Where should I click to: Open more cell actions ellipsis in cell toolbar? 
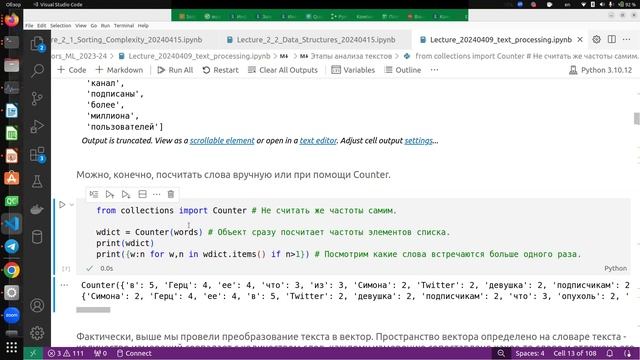[157, 194]
